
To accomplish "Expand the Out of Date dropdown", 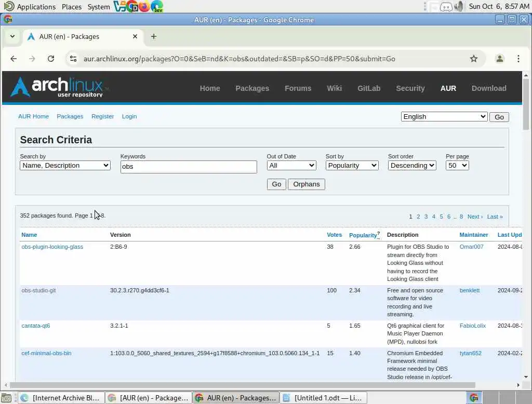I will [291, 166].
